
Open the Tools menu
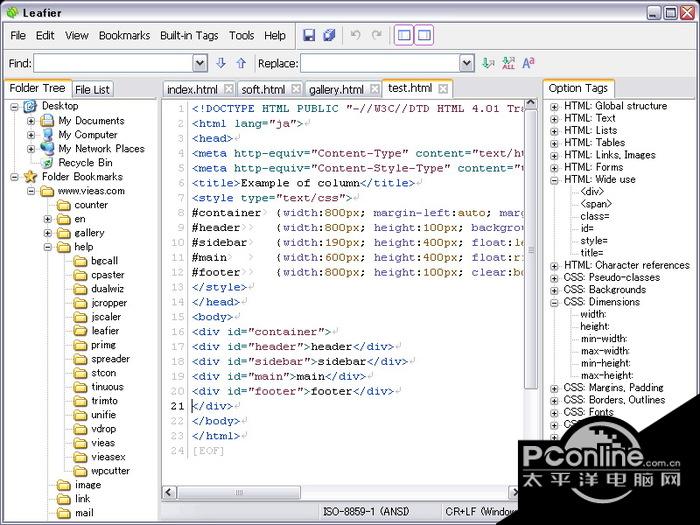(242, 35)
